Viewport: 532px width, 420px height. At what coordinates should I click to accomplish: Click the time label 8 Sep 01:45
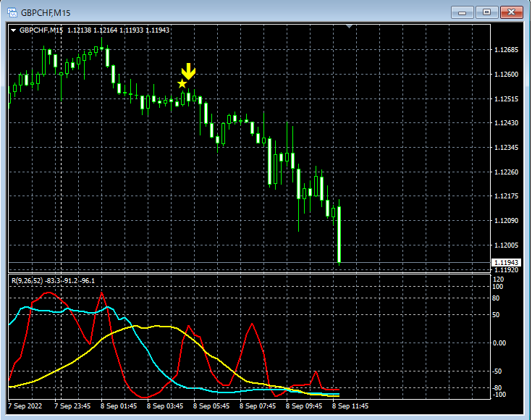pyautogui.click(x=119, y=406)
